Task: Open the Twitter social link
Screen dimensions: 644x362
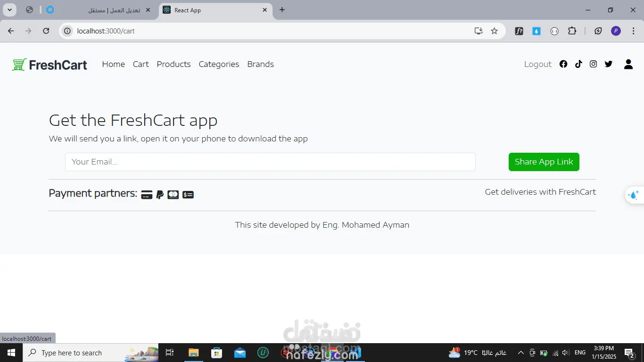Action: point(609,64)
